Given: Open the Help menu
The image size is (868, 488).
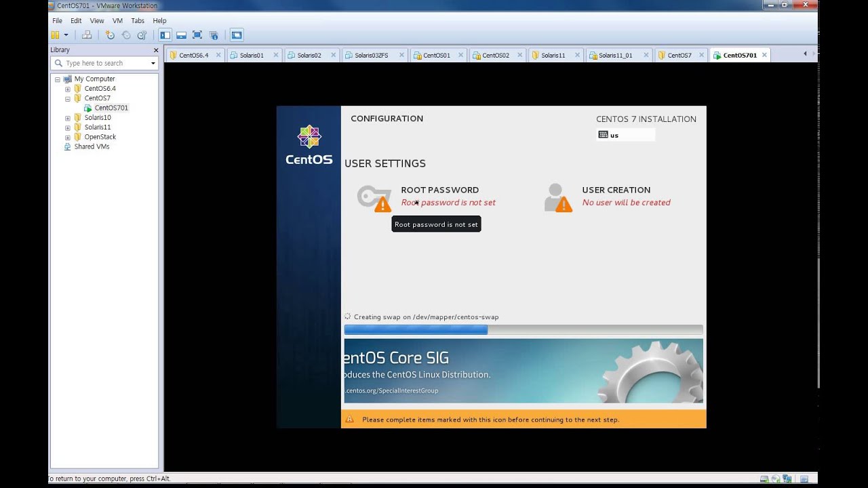Looking at the screenshot, I should (159, 21).
